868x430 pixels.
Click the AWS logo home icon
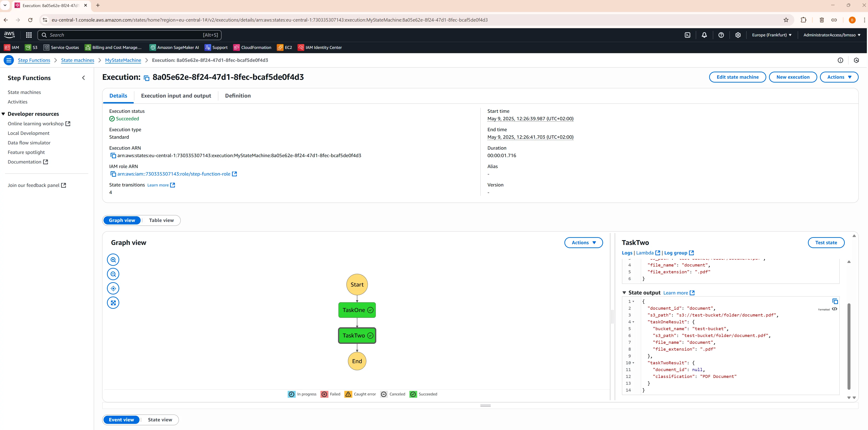coord(9,35)
